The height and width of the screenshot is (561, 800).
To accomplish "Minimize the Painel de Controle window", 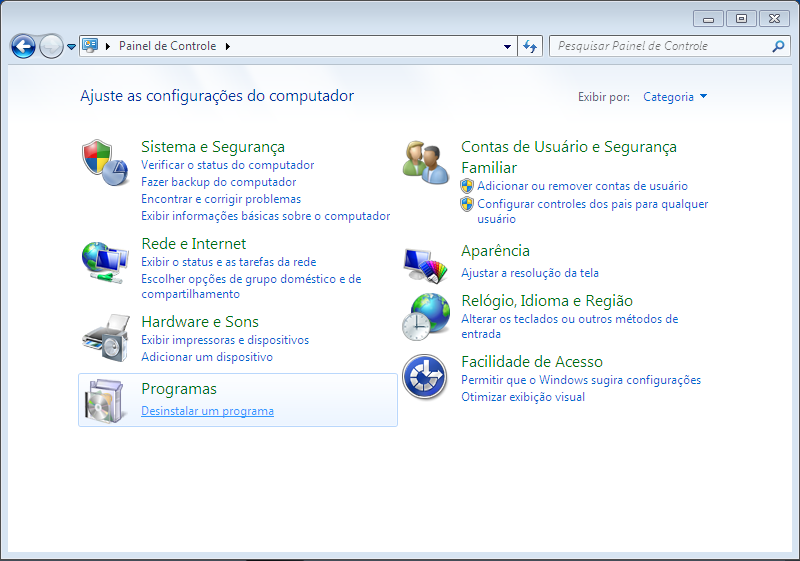I will pyautogui.click(x=708, y=18).
